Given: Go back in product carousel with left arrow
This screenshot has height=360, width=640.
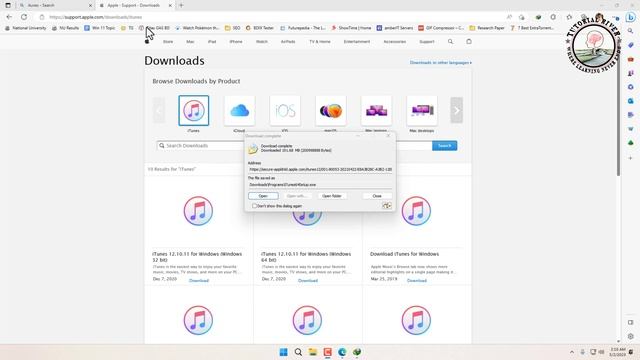Looking at the screenshot, I should pos(159,110).
